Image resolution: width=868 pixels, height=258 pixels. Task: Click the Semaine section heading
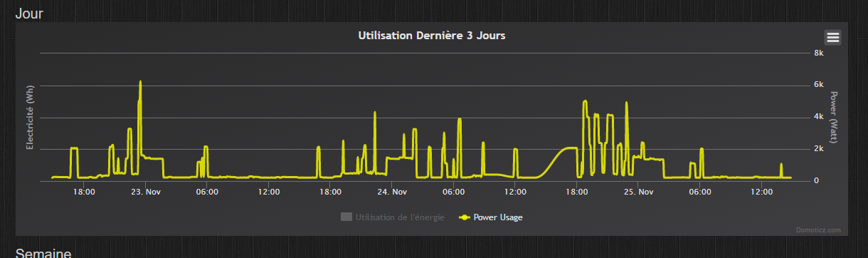click(43, 253)
